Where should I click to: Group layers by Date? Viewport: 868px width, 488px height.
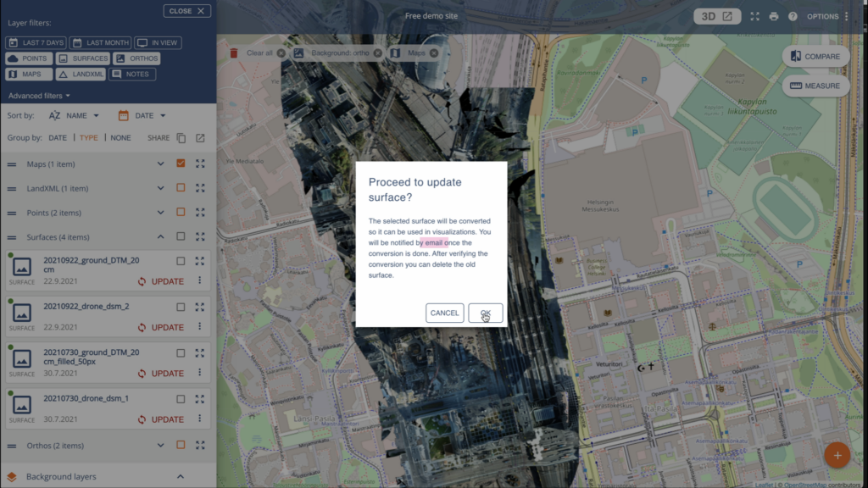58,138
